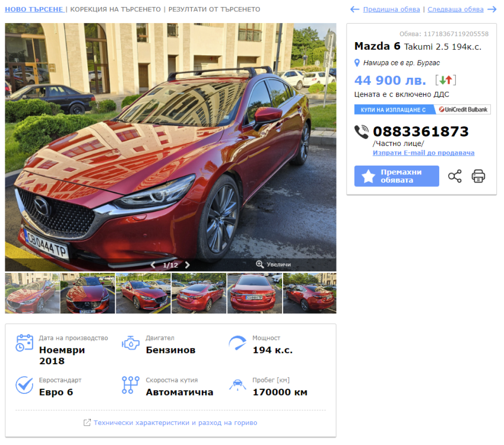The height and width of the screenshot is (445, 504).
Task: Select the first car thumbnail
Action: coord(32,293)
